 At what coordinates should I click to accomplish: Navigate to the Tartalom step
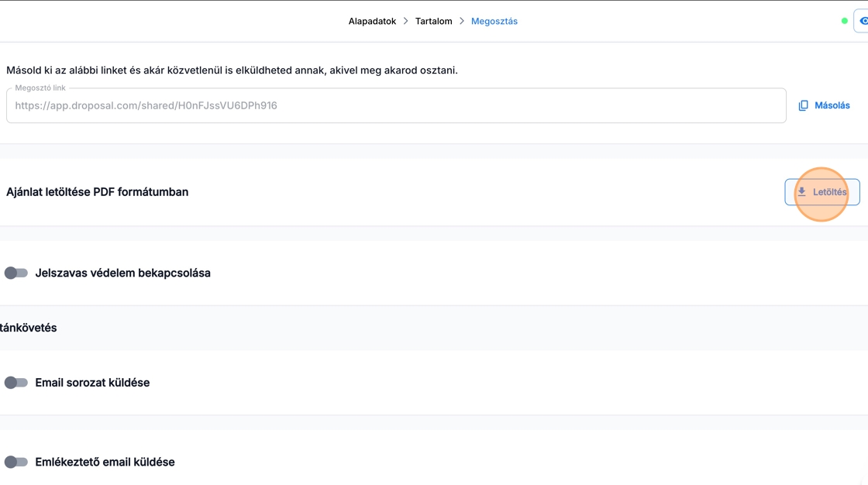433,21
